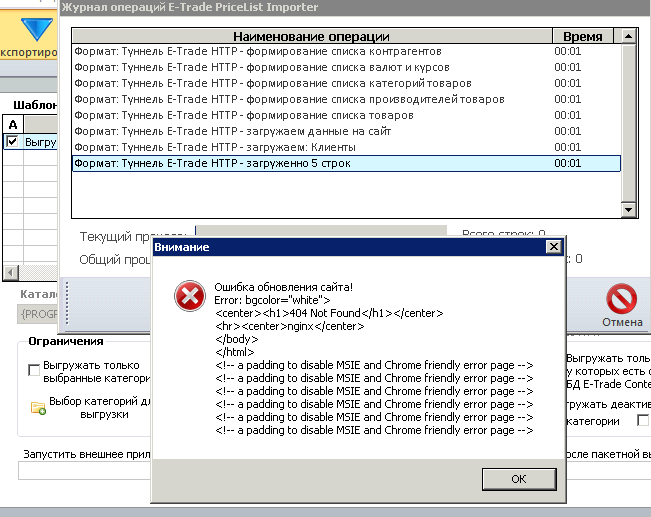
Task: Open the category selection folder icon
Action: pyautogui.click(x=38, y=408)
